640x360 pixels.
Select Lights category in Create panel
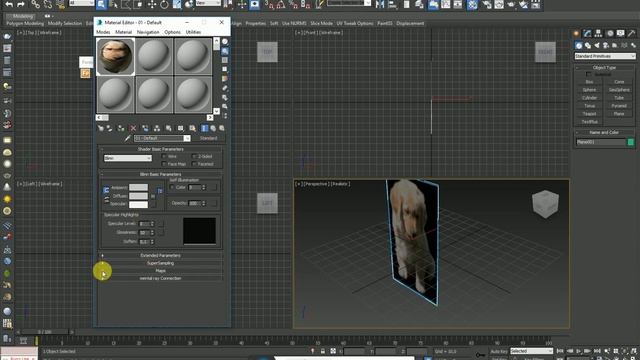tap(597, 45)
